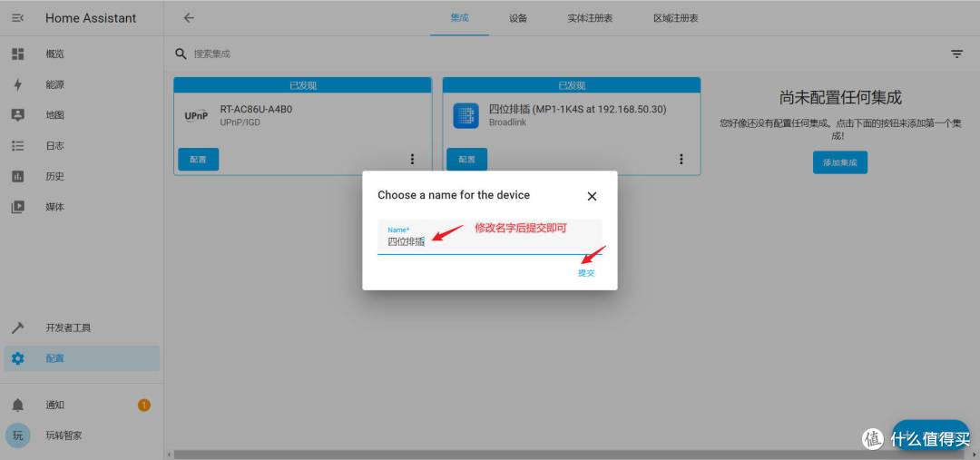Open 开发者工具 hammer icon
980x460 pixels.
pos(17,328)
